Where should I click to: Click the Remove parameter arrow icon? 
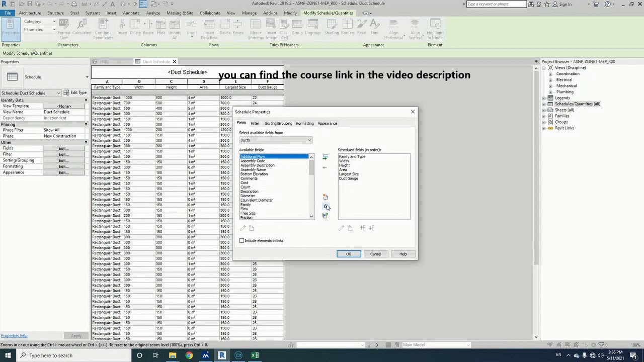(325, 167)
